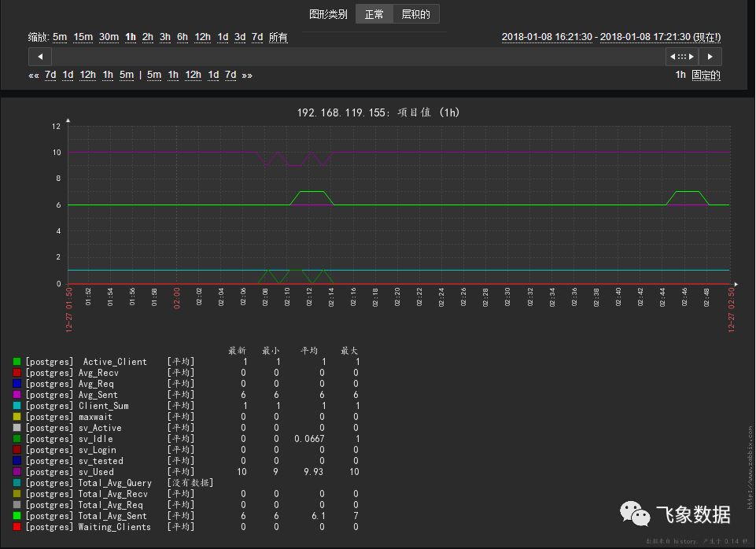
Task: Click the red Waiting_Clients legend square
Action: [x=17, y=527]
